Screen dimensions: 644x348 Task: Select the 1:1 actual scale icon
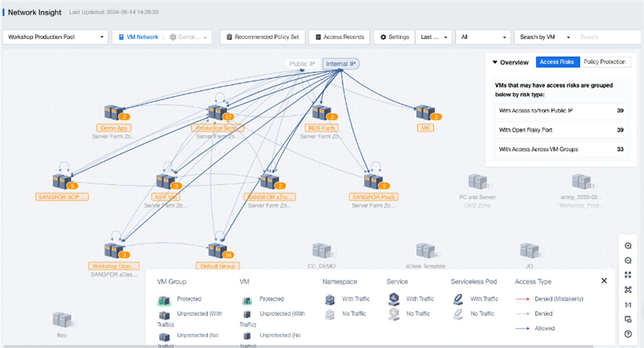[x=628, y=305]
